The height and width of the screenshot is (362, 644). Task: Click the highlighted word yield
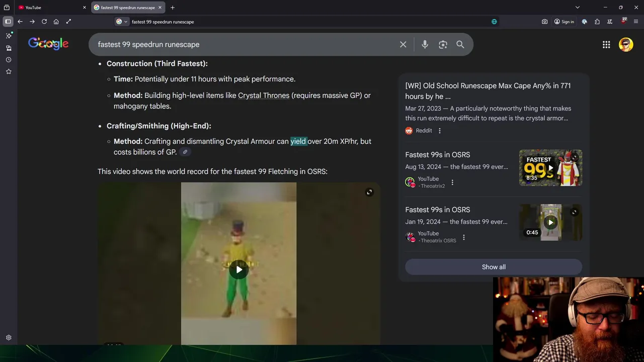pos(298,141)
